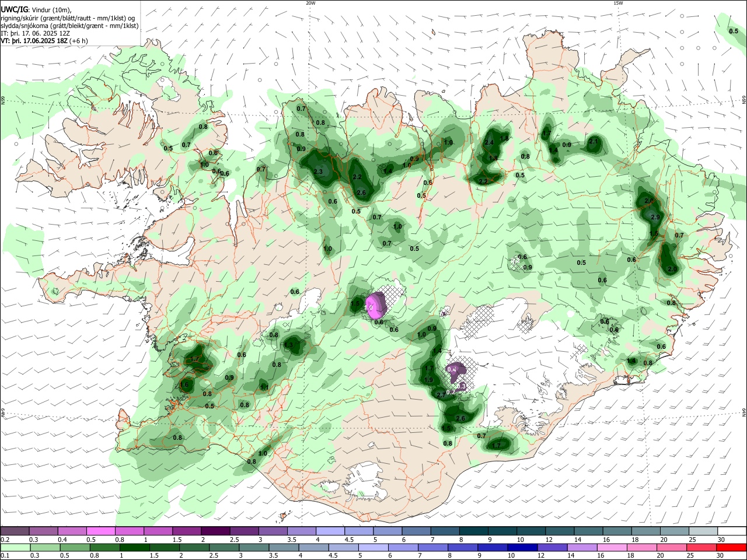747x560 pixels.
Task: Click the palest green 0.1 swatch on lower scale
Action: pos(15,547)
